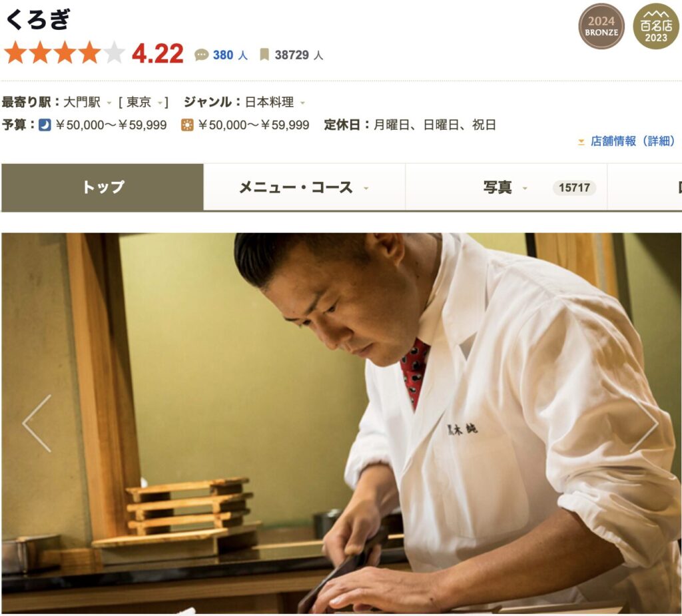This screenshot has width=682, height=616.
Task: Click the review speech bubble icon
Action: pos(201,55)
